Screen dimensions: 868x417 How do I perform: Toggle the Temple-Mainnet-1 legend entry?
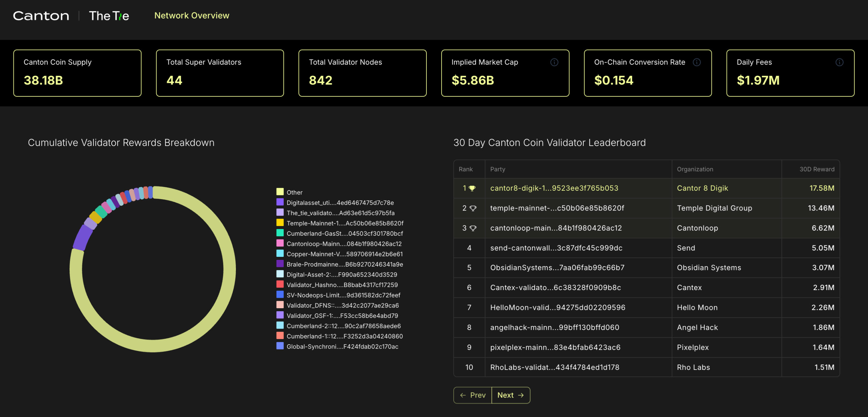(x=344, y=223)
